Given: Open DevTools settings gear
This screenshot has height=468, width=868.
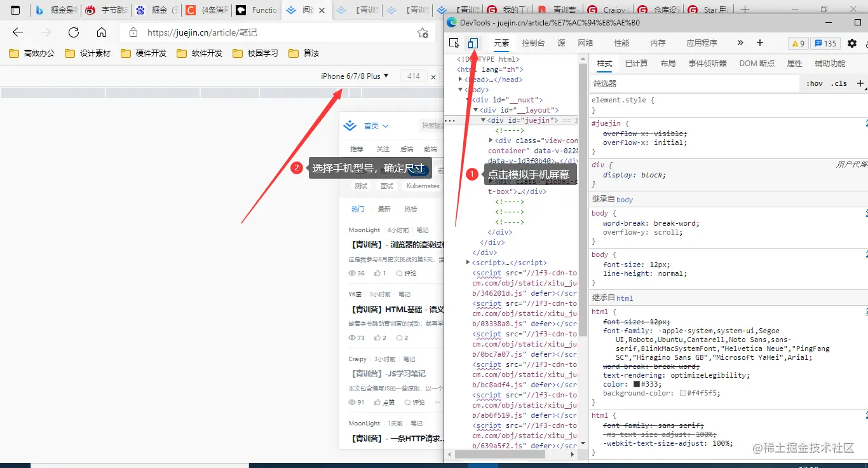Looking at the screenshot, I should (x=852, y=43).
